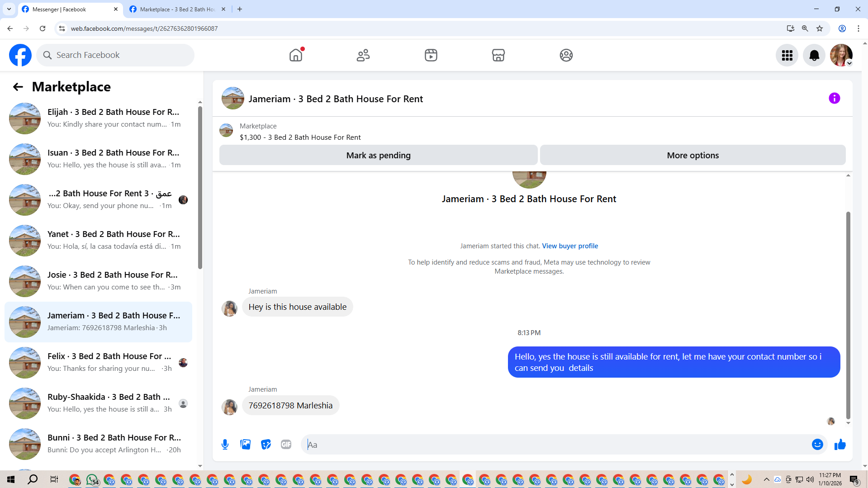Open the View buyer profile link
This screenshot has width=868, height=488.
click(x=570, y=246)
